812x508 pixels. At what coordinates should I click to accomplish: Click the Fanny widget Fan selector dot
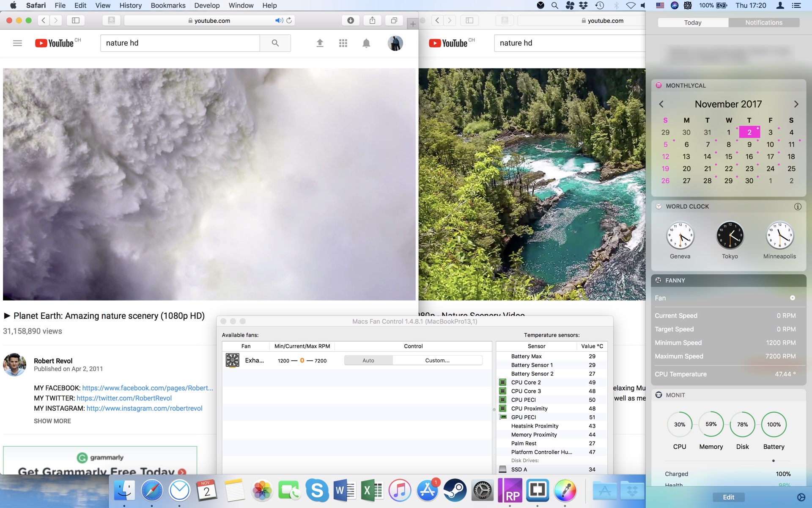click(x=793, y=298)
